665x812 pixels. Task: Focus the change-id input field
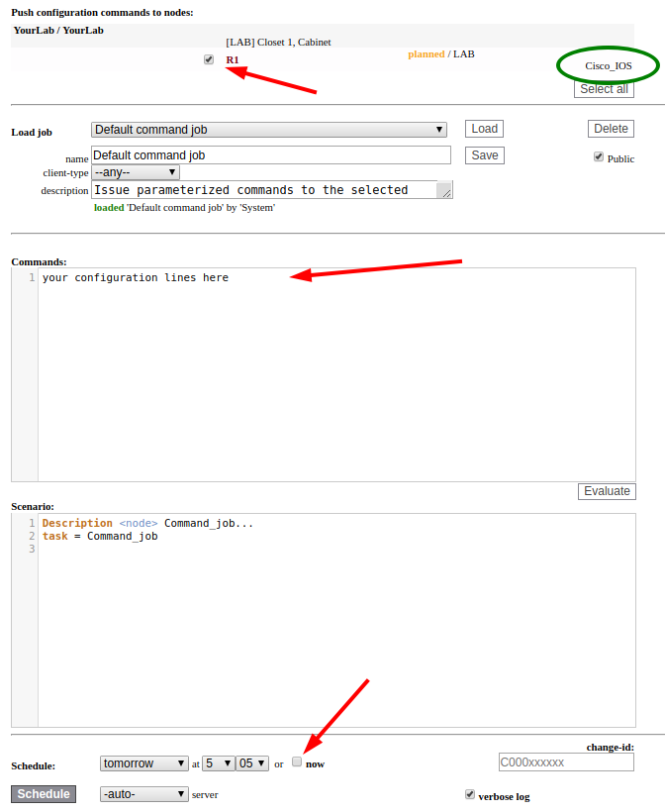pyautogui.click(x=566, y=762)
